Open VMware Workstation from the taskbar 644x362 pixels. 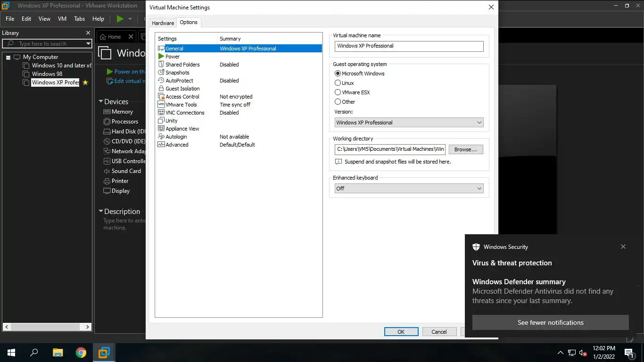point(104,353)
